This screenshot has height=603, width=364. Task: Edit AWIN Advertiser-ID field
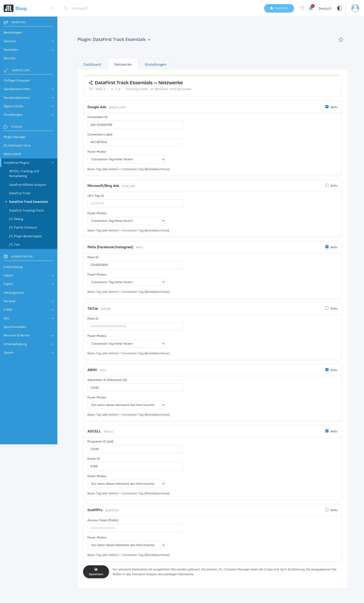click(x=135, y=388)
